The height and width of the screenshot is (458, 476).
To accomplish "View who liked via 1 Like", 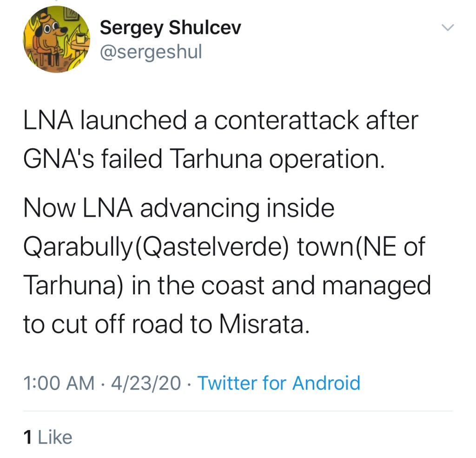I will coord(48,437).
